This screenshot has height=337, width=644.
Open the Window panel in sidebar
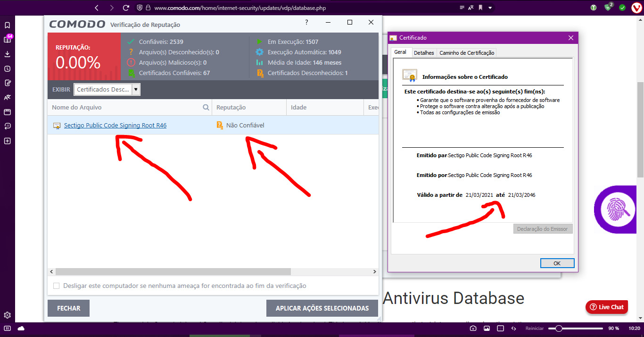7,112
